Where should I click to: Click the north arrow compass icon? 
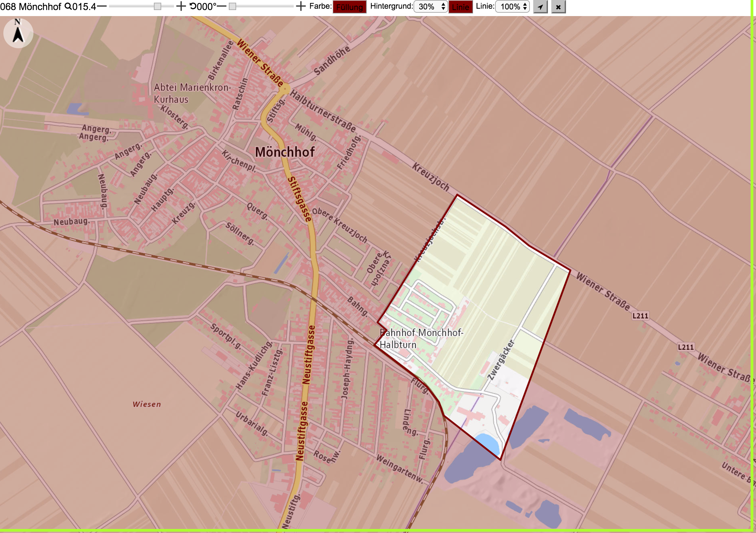(18, 33)
